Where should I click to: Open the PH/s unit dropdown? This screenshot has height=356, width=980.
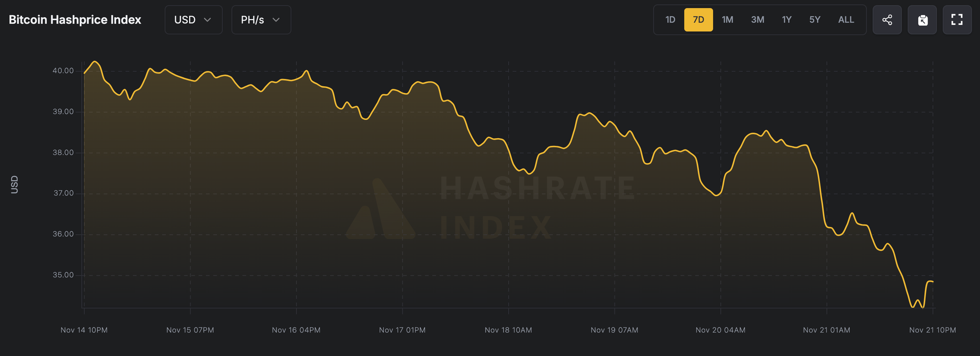click(261, 20)
